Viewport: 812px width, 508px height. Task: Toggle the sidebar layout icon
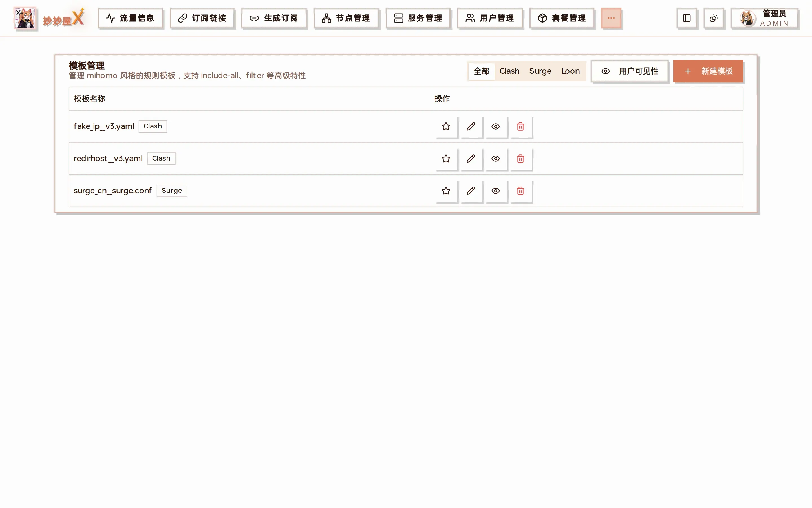687,18
